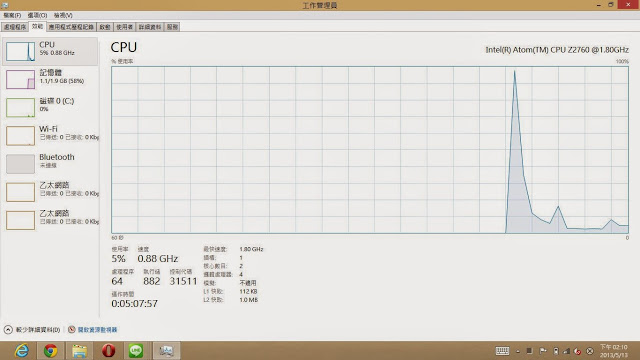
Task: Open the Opera browser taskbar icon
Action: coord(108,351)
